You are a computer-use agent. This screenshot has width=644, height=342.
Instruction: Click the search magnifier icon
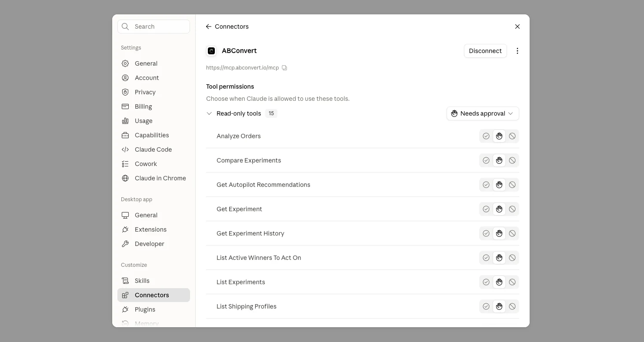(x=125, y=27)
